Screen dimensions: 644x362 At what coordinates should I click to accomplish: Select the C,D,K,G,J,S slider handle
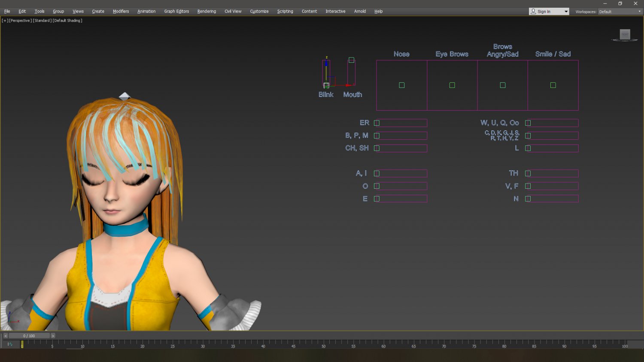528,136
